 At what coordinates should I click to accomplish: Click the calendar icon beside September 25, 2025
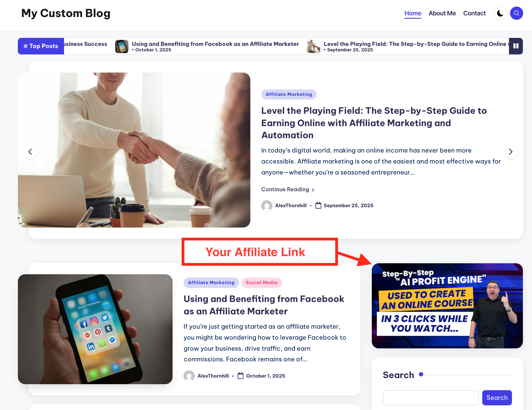point(318,206)
